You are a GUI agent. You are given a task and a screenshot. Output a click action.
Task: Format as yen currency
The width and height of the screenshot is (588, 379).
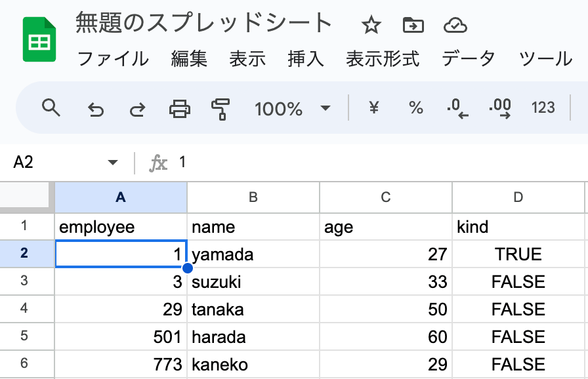coord(374,108)
